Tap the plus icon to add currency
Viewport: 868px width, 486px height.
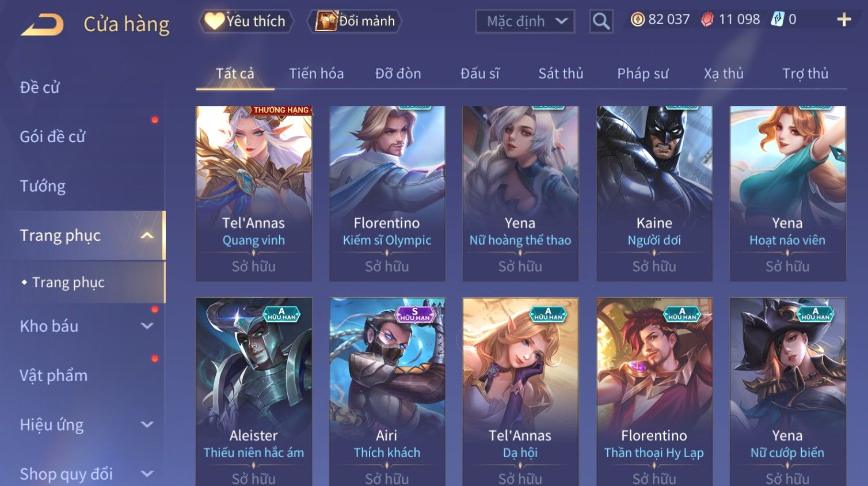coord(844,20)
